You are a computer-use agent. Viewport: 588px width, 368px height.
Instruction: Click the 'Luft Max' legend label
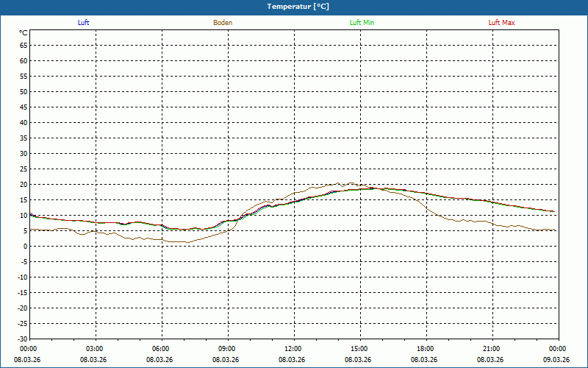pos(501,23)
